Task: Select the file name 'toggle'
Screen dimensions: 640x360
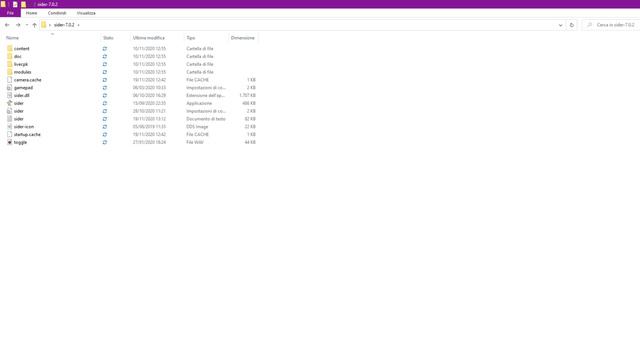Action: (x=20, y=142)
